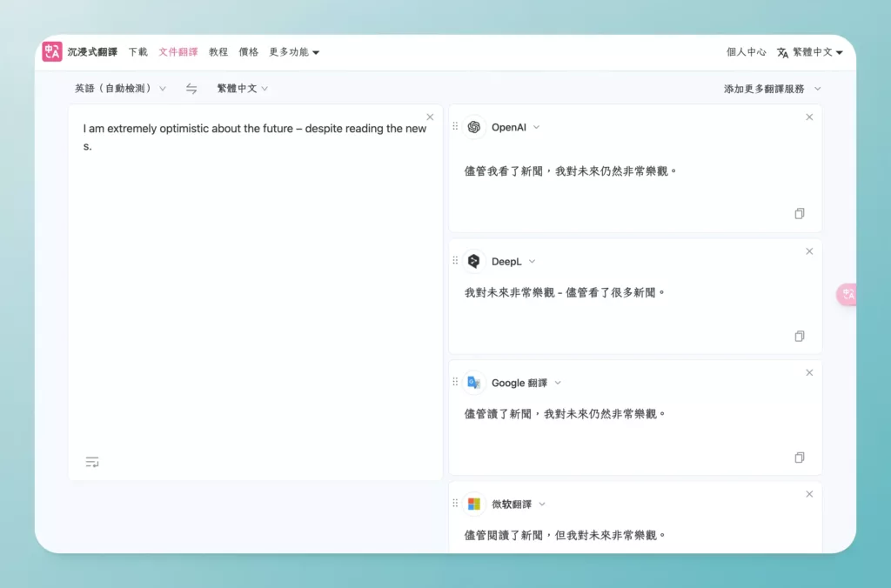This screenshot has height=588, width=891.
Task: Open the DeepL service dropdown chevron
Action: point(532,261)
